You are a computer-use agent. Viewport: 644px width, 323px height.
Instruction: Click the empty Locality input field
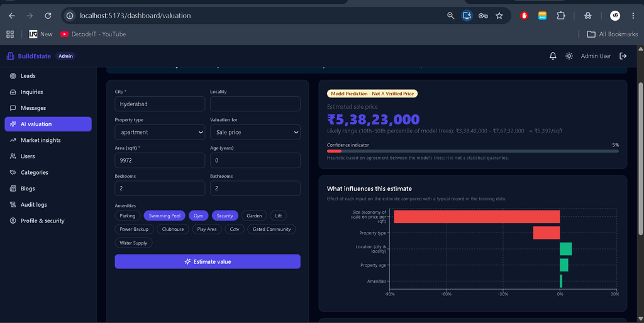click(255, 104)
